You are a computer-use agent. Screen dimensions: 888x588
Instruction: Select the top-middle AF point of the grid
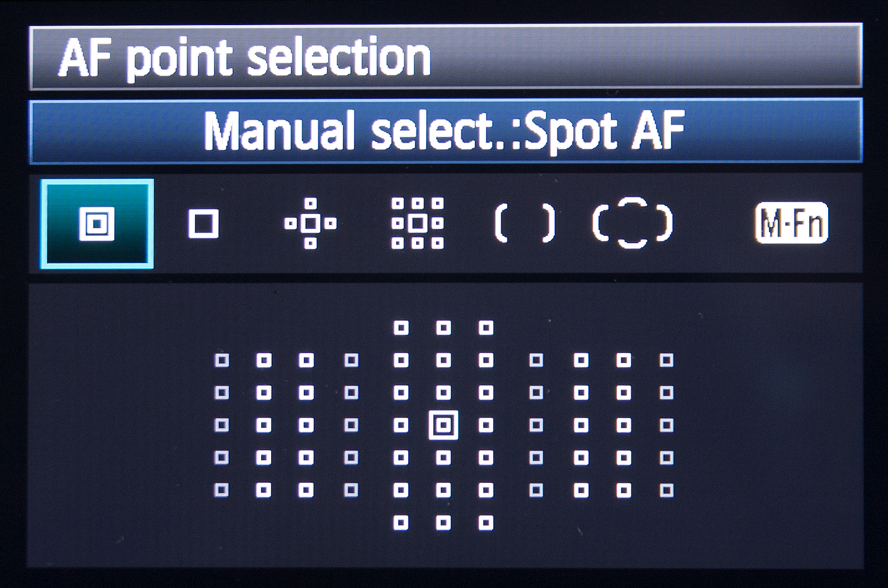point(443,328)
